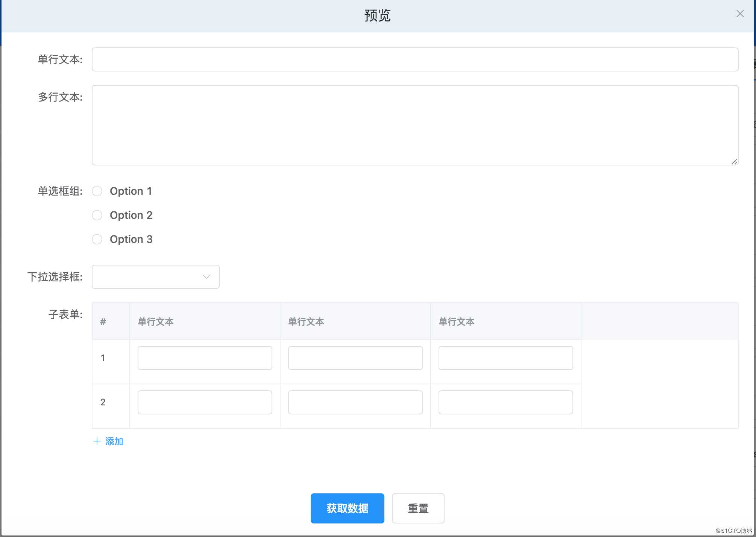
Task: Grab the textarea resize handle corner
Action: click(734, 161)
